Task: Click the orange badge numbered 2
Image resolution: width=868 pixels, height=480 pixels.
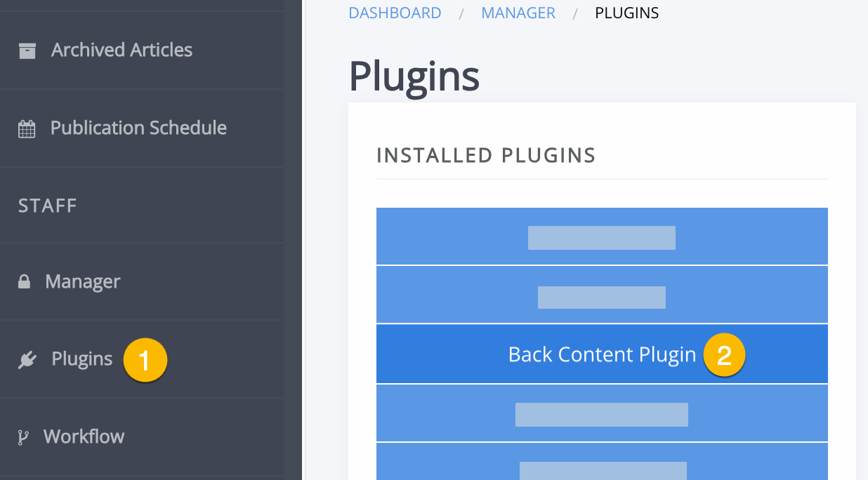Action: (724, 355)
